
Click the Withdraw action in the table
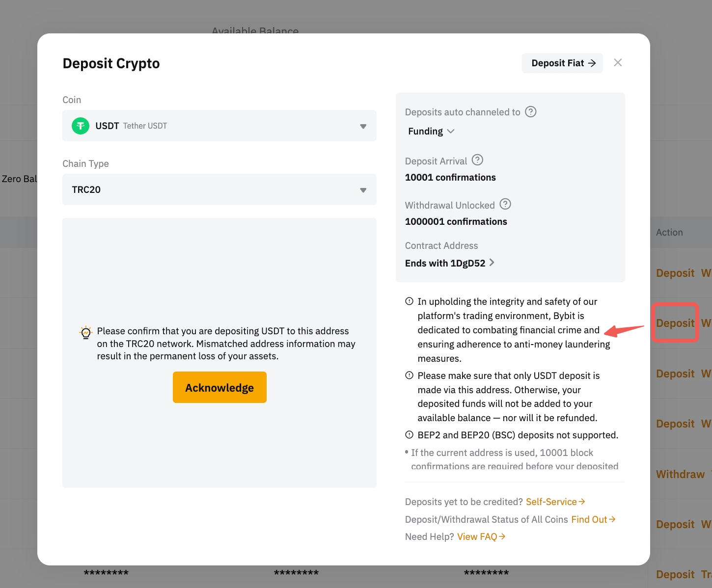point(680,474)
